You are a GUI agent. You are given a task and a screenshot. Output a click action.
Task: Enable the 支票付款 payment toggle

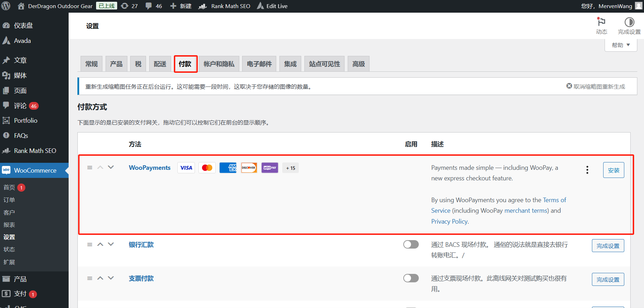[x=411, y=278]
